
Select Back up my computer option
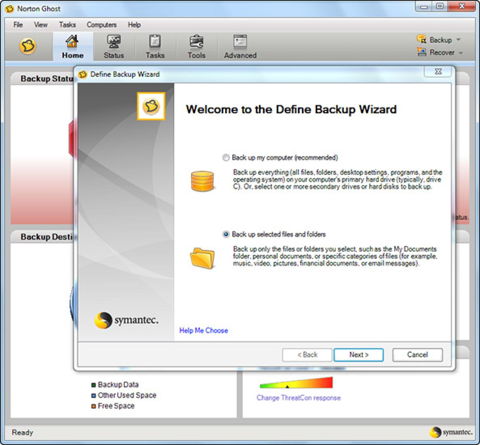226,157
